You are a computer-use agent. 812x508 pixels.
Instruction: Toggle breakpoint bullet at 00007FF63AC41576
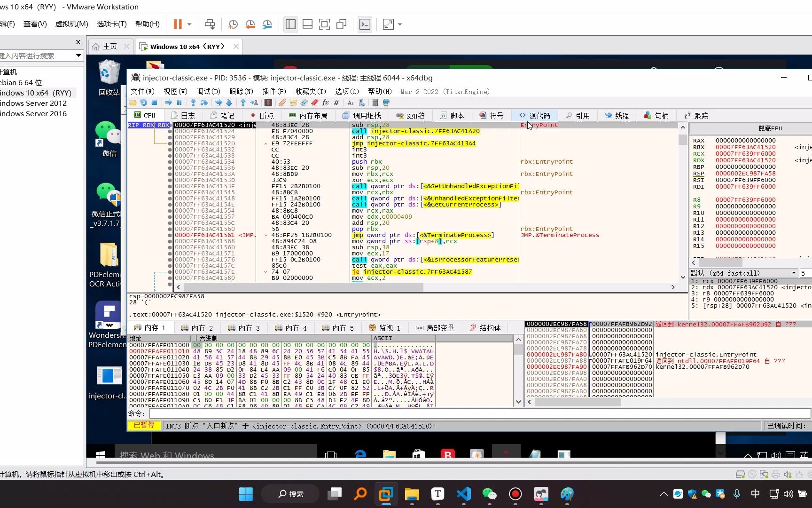tap(170, 260)
